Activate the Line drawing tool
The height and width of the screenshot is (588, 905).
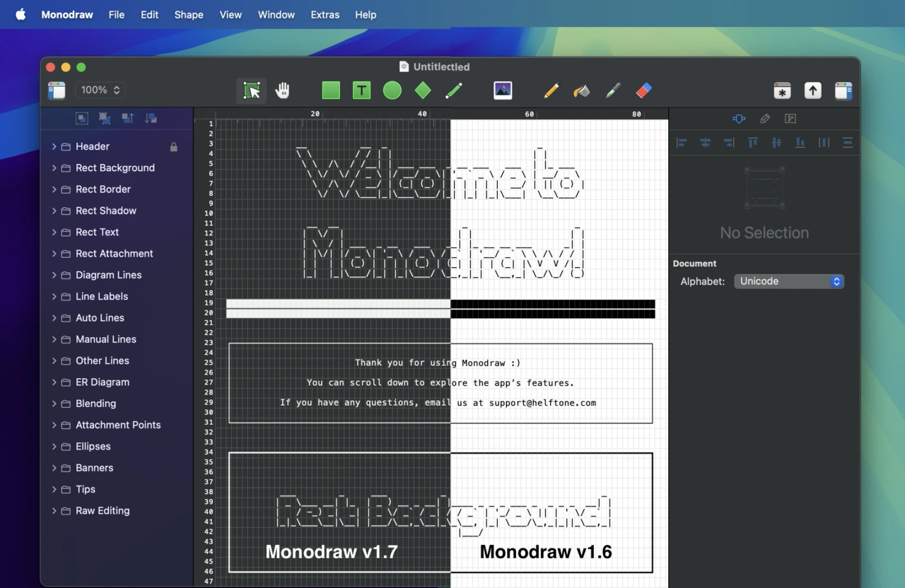[454, 90]
